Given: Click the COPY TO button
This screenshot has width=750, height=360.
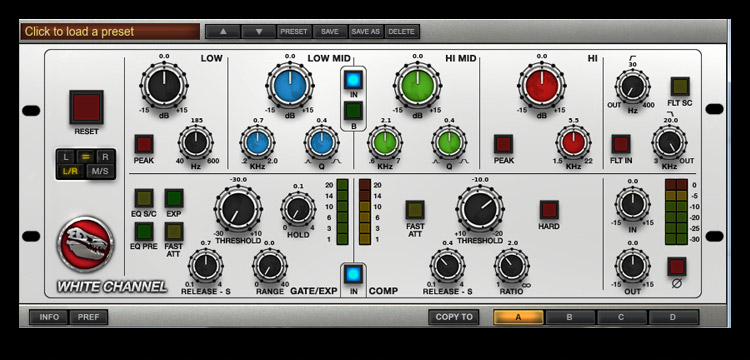Looking at the screenshot, I should pos(453,317).
